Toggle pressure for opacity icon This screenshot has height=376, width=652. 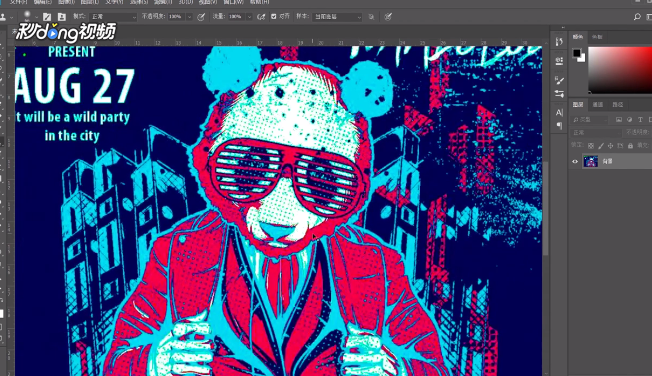click(x=201, y=17)
